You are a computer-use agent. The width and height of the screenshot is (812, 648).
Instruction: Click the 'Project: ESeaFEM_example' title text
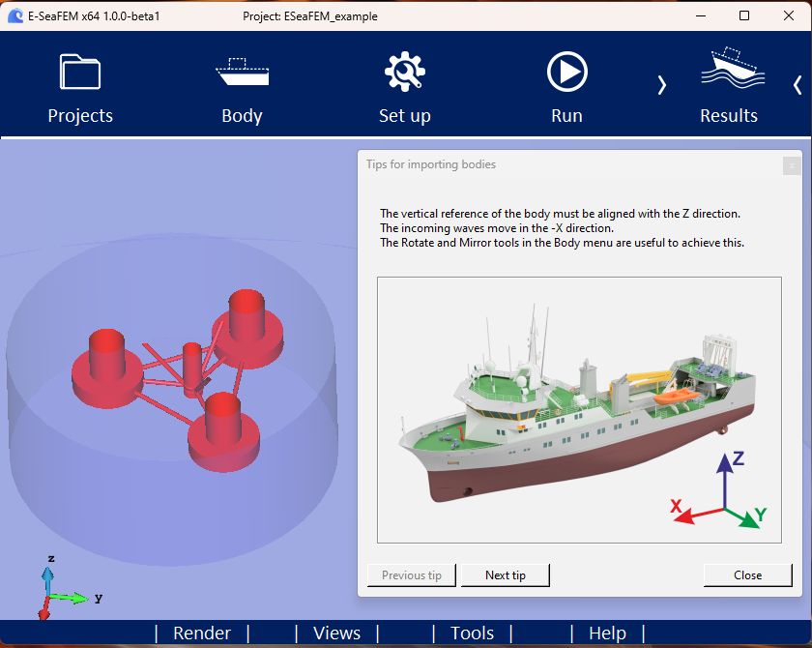point(310,16)
